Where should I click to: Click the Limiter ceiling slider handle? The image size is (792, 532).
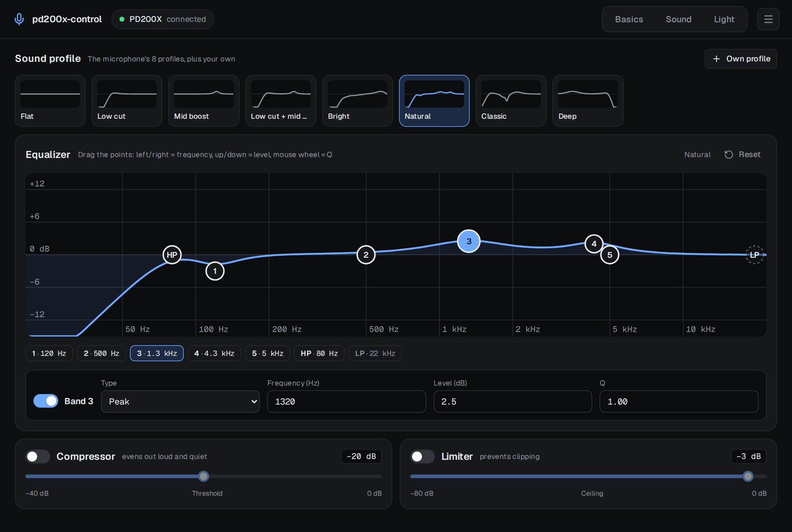point(748,476)
